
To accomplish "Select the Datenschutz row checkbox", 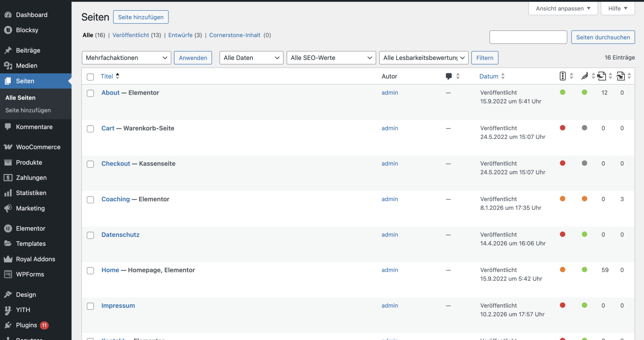I will coord(90,235).
